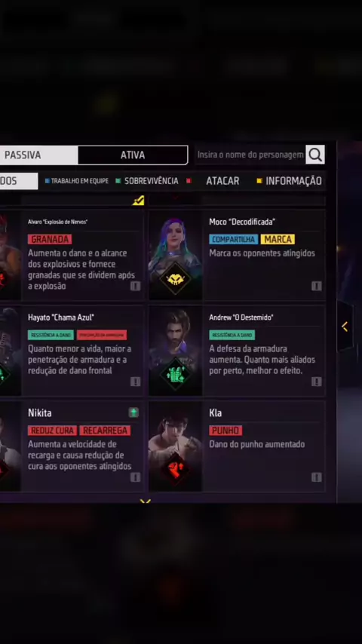The height and width of the screenshot is (644, 362).
Task: Collapse side panel with yellow arrow
Action: 345,327
